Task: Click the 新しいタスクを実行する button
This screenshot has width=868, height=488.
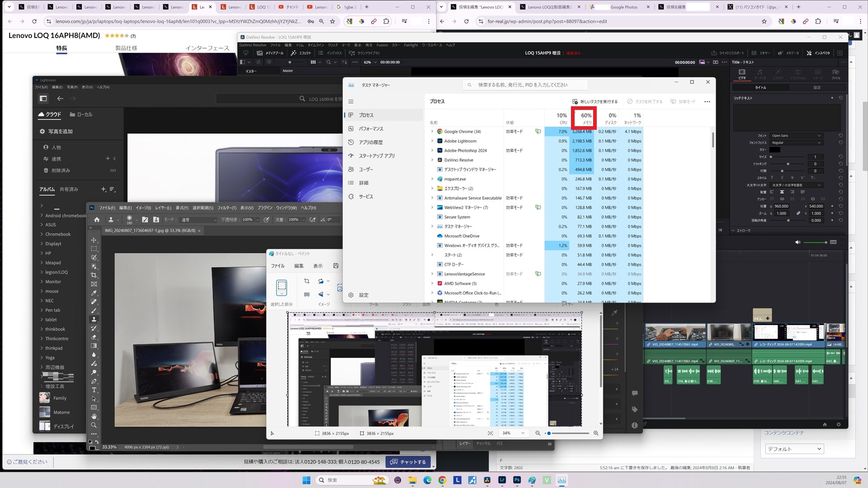Action: 594,102
